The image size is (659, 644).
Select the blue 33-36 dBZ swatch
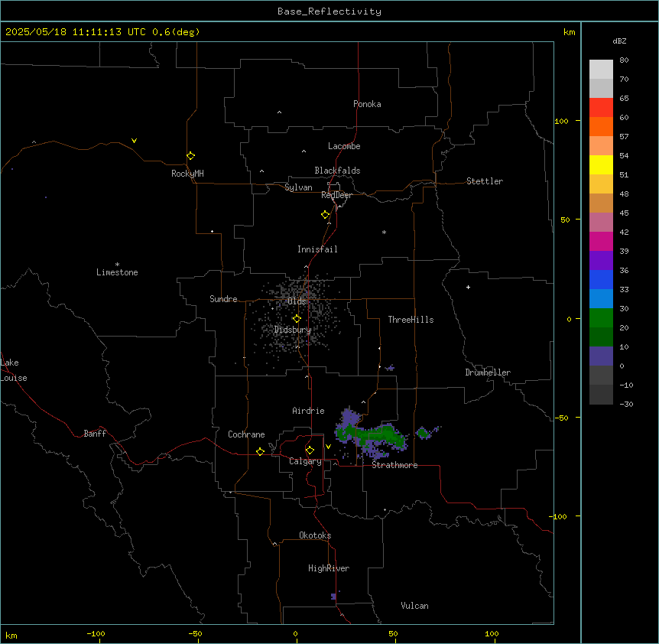pos(601,279)
